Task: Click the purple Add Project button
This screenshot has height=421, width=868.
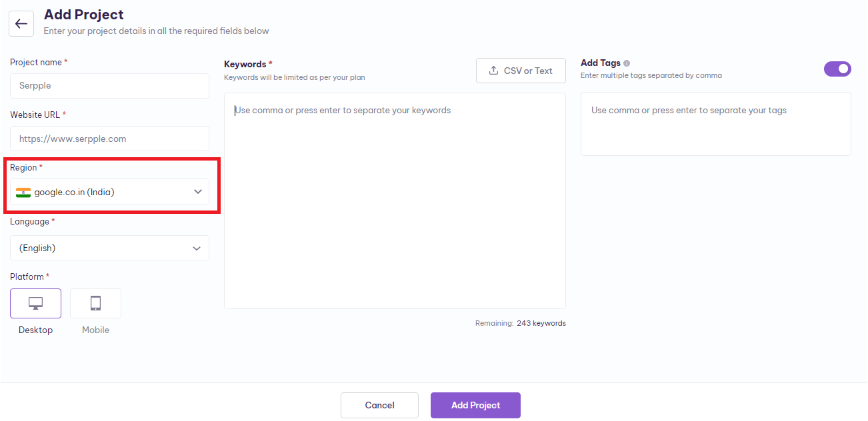Action: coord(475,405)
